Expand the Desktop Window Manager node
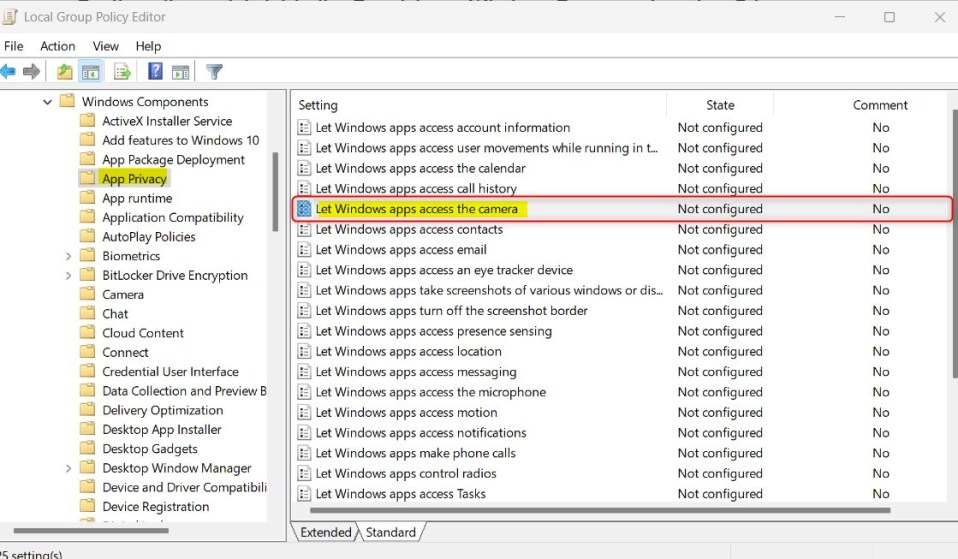This screenshot has width=958, height=559. [x=68, y=469]
